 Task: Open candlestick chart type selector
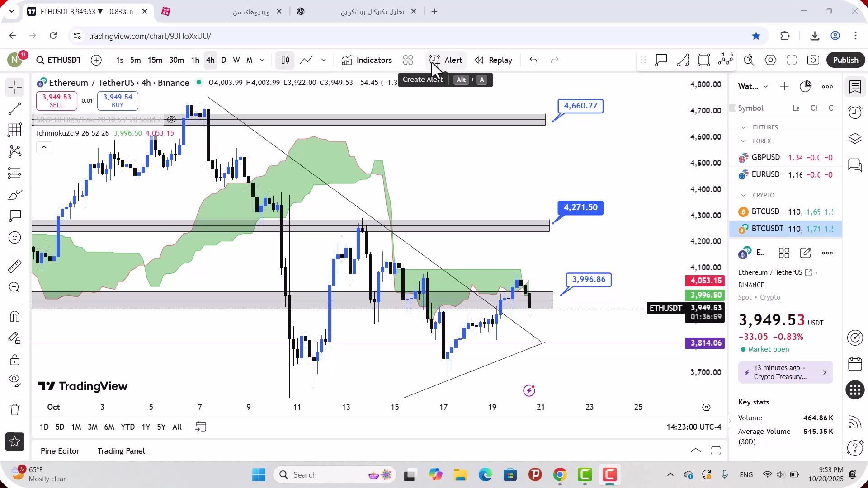(x=285, y=60)
